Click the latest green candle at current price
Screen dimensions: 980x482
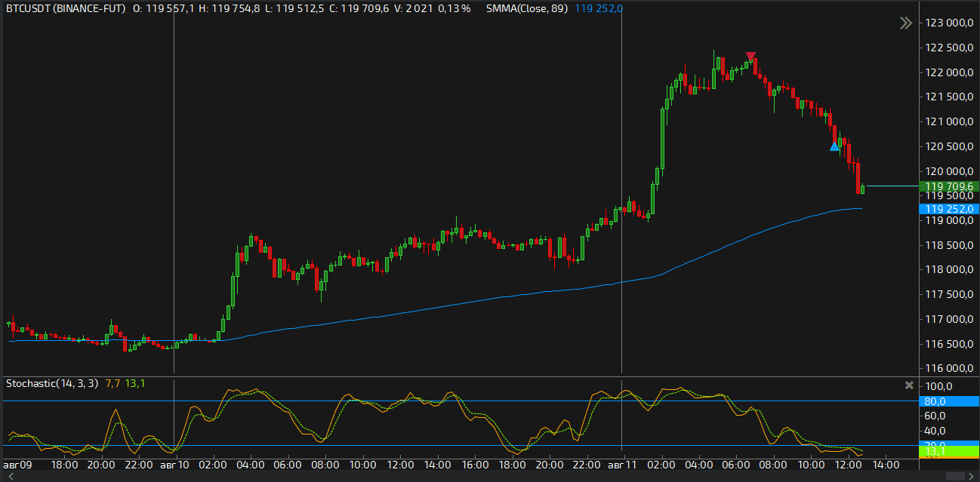pos(862,189)
